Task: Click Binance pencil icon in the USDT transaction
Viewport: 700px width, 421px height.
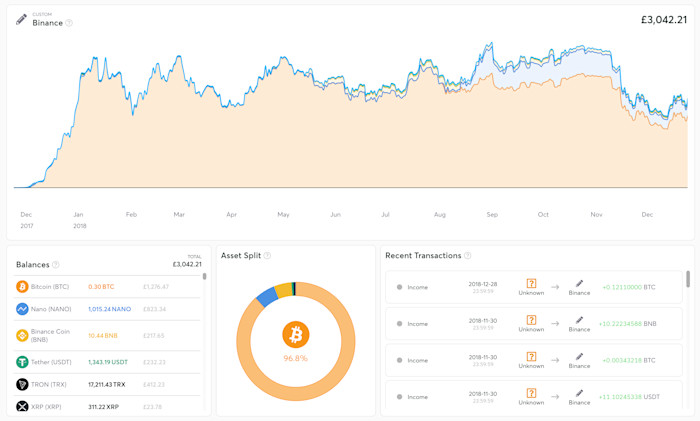Action: pyautogui.click(x=579, y=393)
